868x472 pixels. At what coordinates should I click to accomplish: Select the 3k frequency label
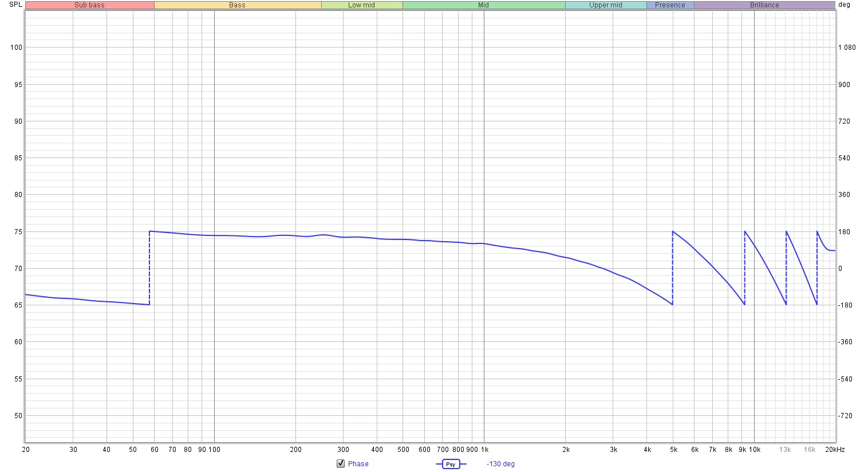(613, 450)
